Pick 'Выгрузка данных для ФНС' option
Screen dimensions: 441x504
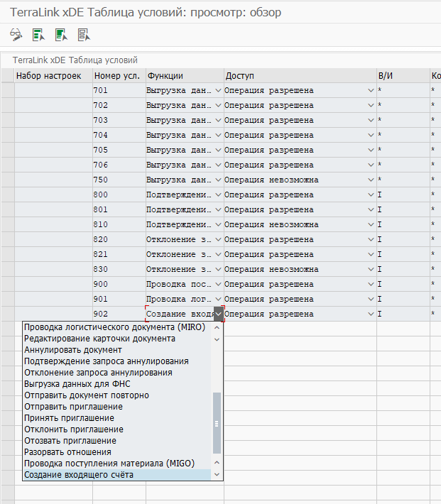pos(77,384)
